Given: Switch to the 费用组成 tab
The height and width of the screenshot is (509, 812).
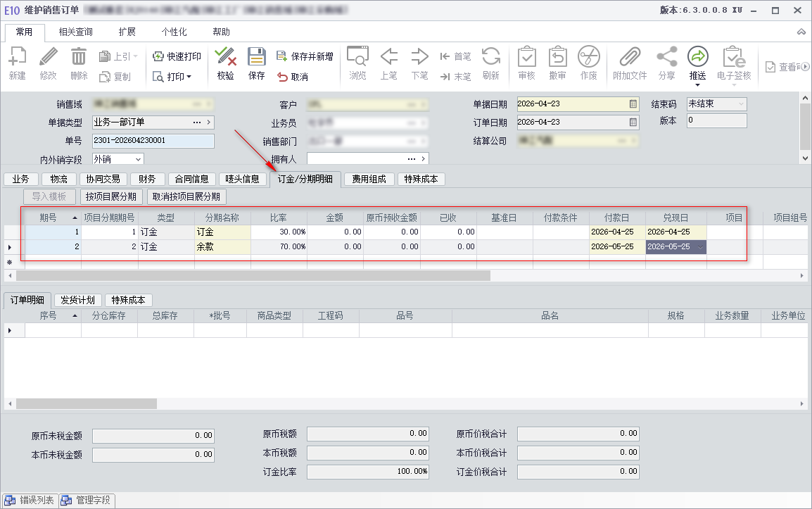Looking at the screenshot, I should tap(369, 180).
